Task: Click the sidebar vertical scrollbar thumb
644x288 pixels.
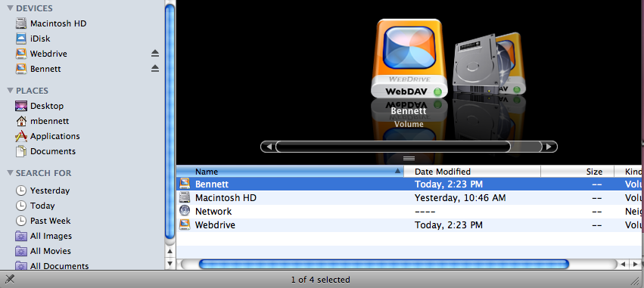Action: pyautogui.click(x=170, y=122)
